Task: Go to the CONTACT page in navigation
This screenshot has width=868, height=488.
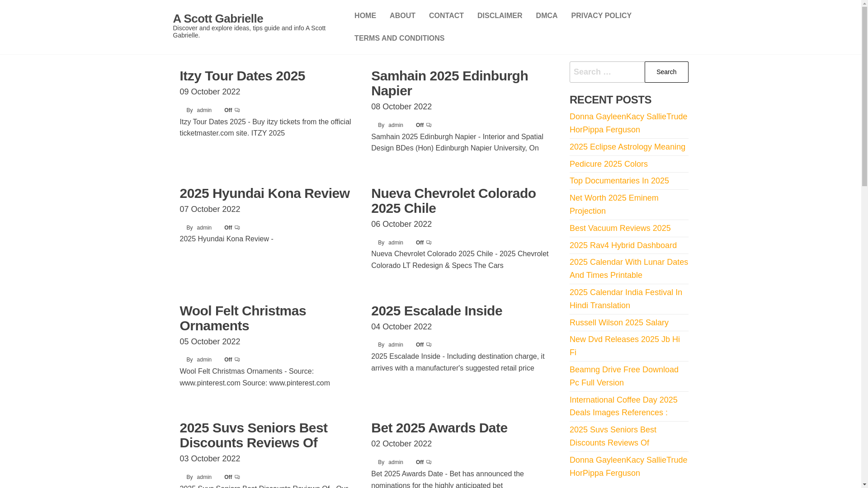Action: pos(446,16)
